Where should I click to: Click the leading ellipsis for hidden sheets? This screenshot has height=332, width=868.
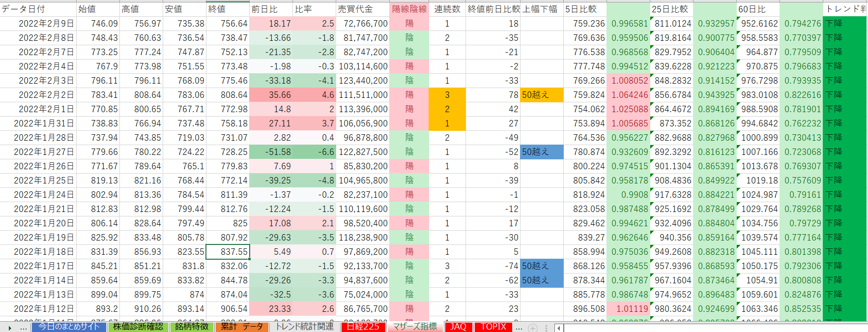[x=24, y=328]
